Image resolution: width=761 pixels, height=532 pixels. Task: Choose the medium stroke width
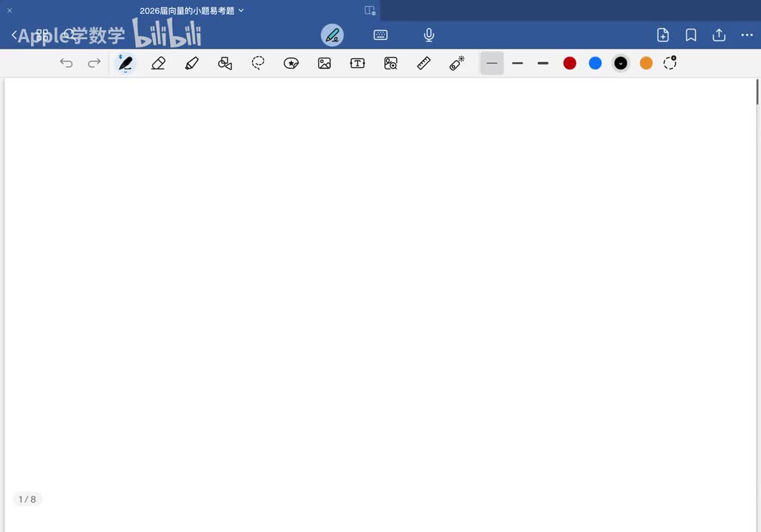pos(517,63)
